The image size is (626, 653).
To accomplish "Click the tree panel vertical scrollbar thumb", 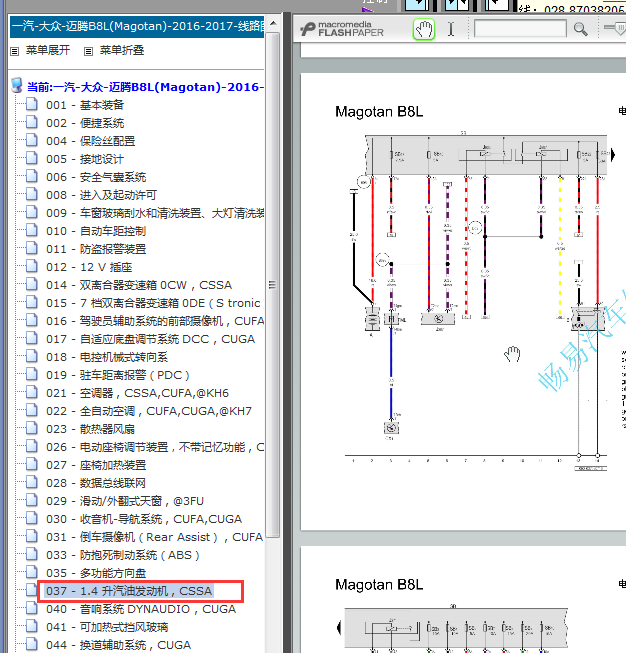I will coord(273,285).
